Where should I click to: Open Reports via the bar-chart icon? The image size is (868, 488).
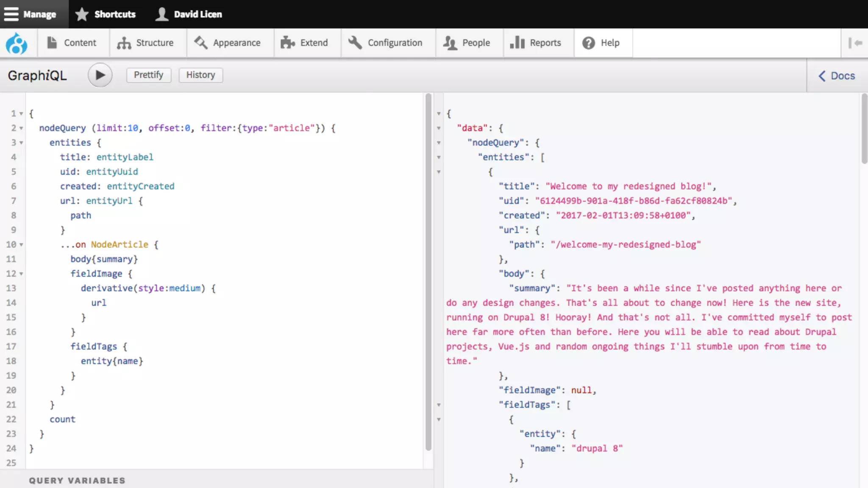[517, 43]
